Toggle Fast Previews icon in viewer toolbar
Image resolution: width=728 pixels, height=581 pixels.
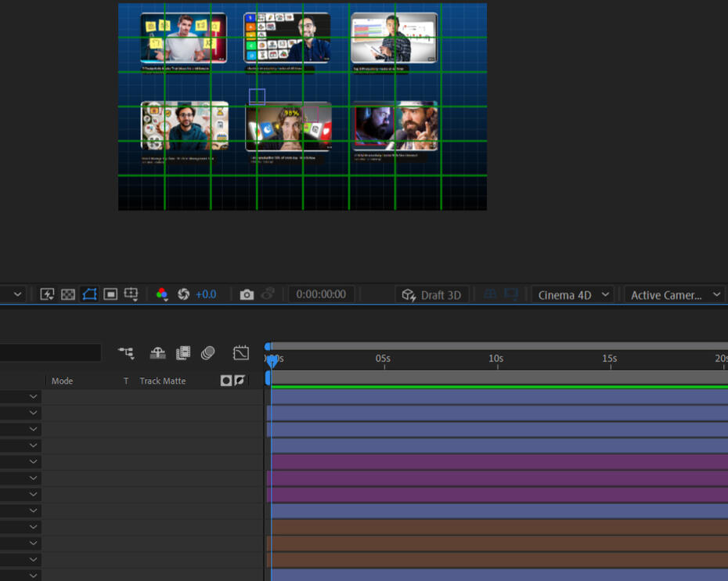click(x=47, y=294)
